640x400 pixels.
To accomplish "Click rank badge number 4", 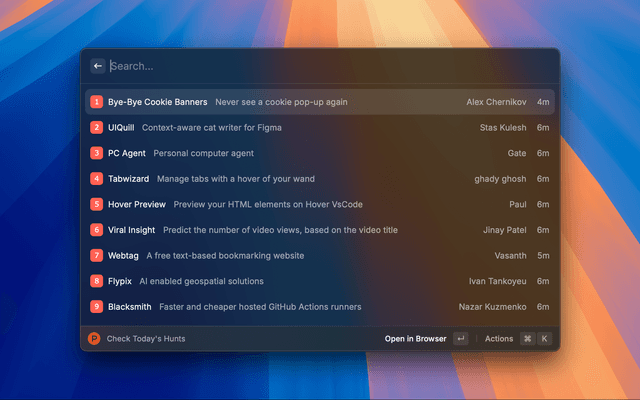I will pos(96,179).
